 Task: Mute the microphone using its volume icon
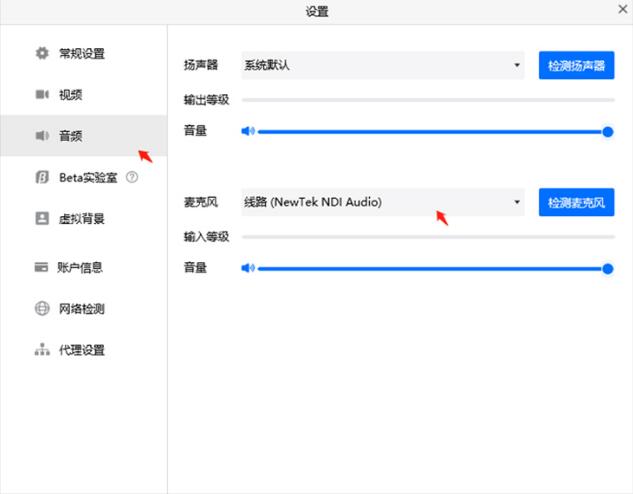(x=248, y=268)
